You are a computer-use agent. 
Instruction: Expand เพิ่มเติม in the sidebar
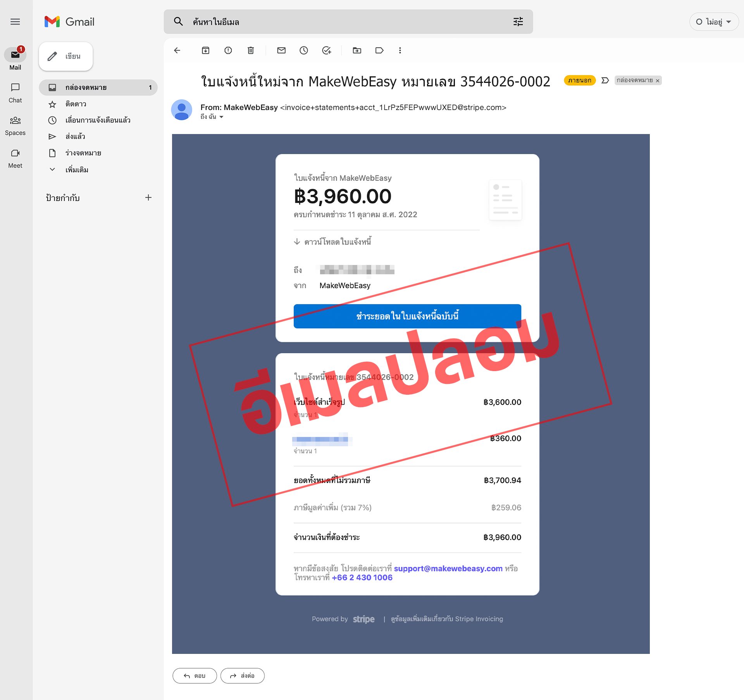pos(77,170)
